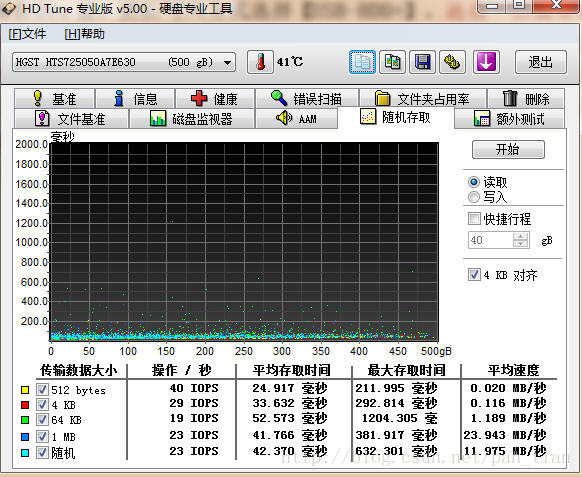The image size is (582, 477).
Task: Open the 健康 health tab
Action: coord(215,99)
